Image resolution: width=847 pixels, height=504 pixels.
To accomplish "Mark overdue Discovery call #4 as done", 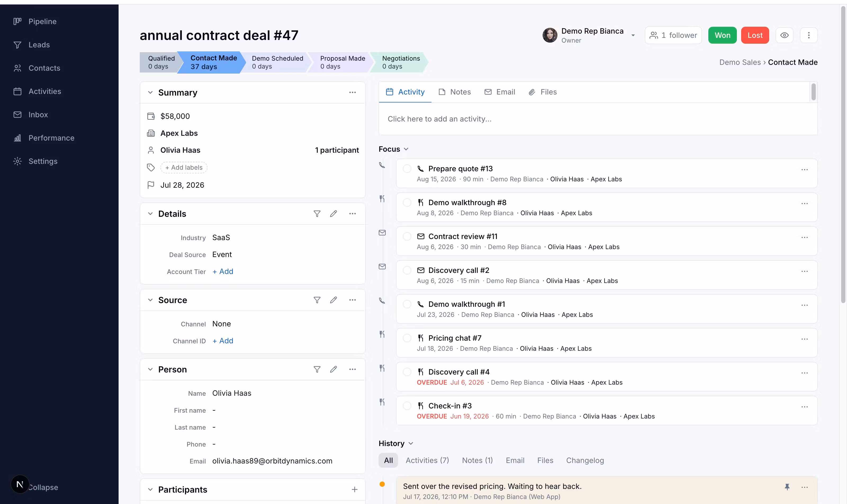I will coord(407,372).
